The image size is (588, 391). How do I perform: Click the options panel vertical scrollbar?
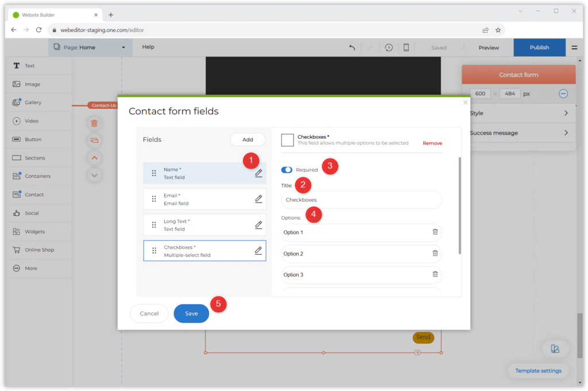[459, 206]
